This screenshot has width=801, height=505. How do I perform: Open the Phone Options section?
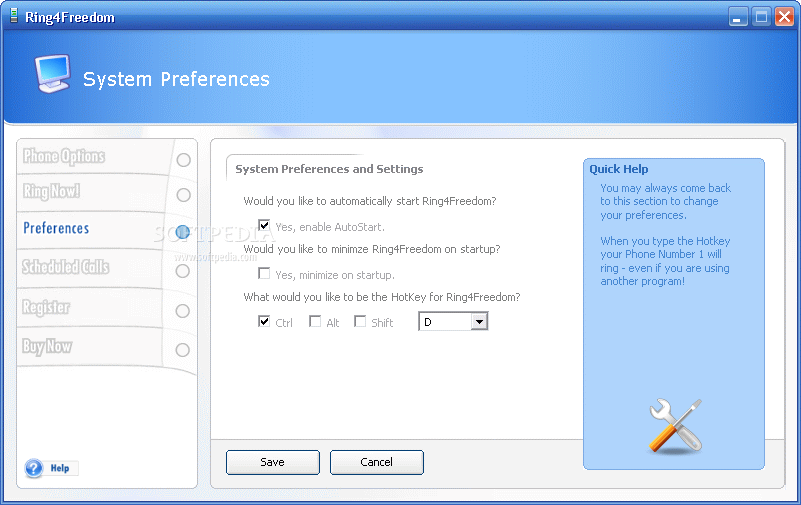pyautogui.click(x=64, y=156)
